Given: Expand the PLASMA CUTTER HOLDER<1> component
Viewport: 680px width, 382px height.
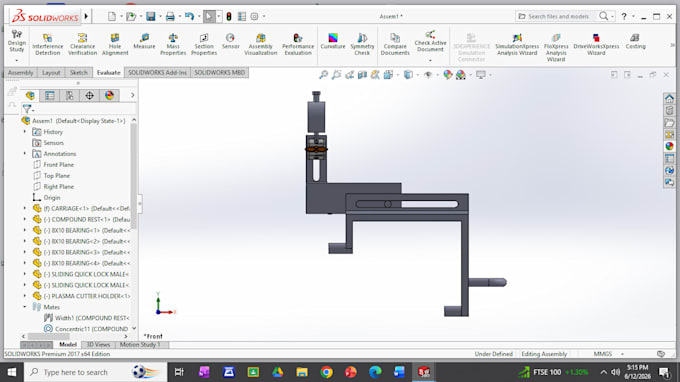Looking at the screenshot, I should 25,296.
